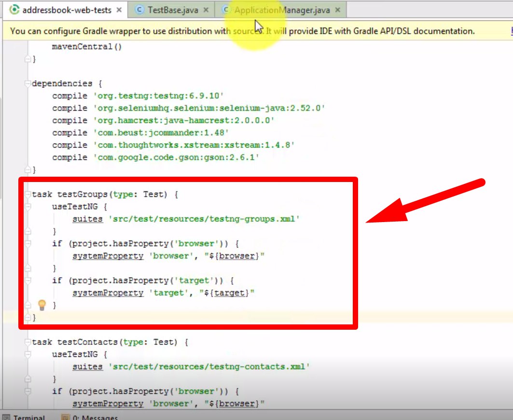Click systemProperty 'target' line in testGroups
This screenshot has height=420, width=513.
(x=163, y=293)
